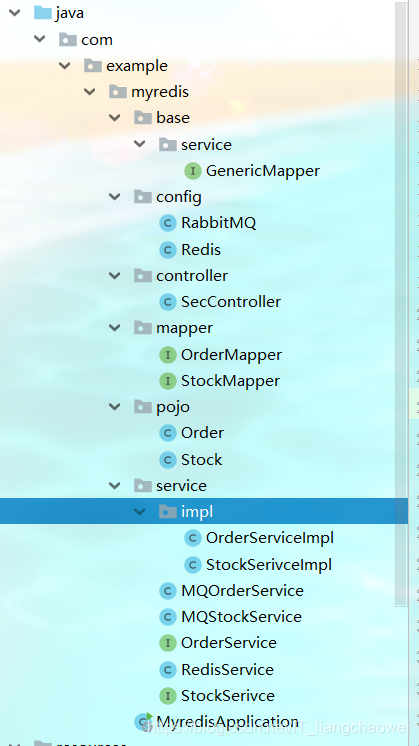
Task: Click the mapper package folder icon
Action: point(142,328)
